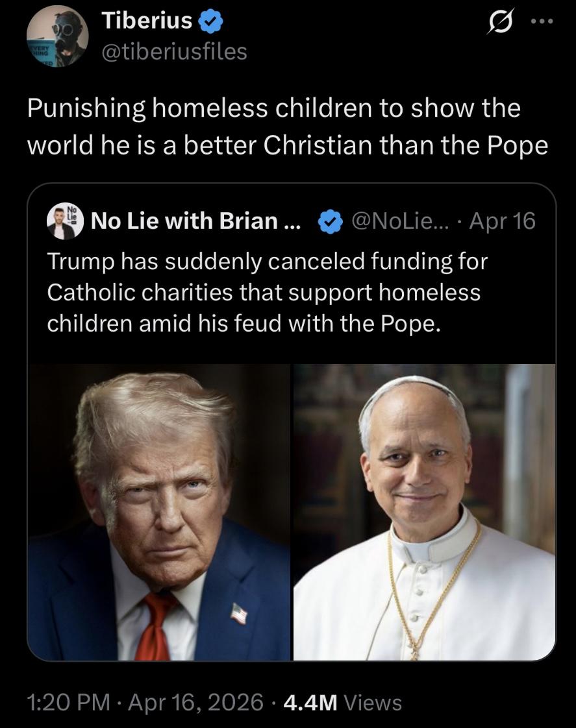Click the quoted tweet's verified badge

click(331, 221)
